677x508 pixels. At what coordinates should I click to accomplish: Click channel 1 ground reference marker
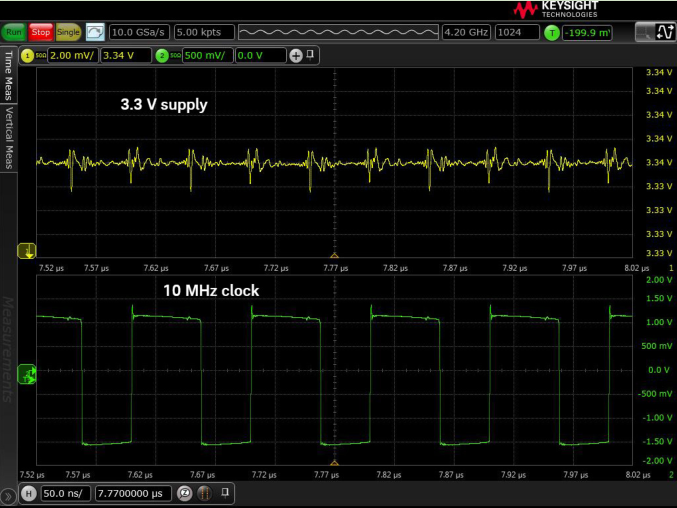27,251
